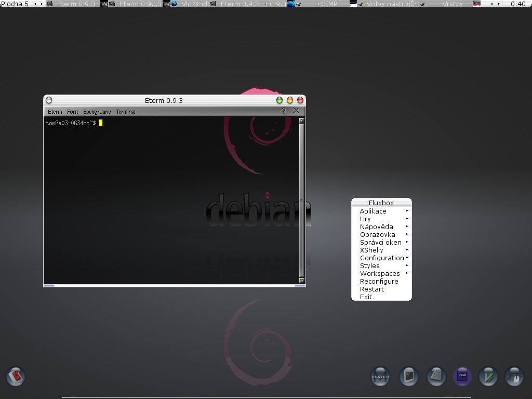Image resolution: width=532 pixels, height=399 pixels.
Task: Launch RealPlayer from the dock
Action: point(462,376)
